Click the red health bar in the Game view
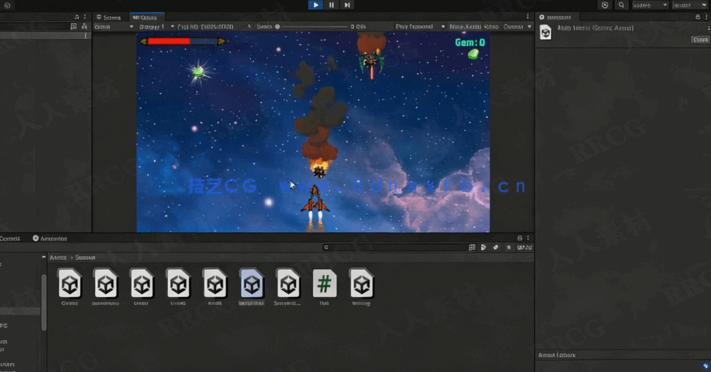The width and height of the screenshot is (711, 372). pyautogui.click(x=169, y=41)
